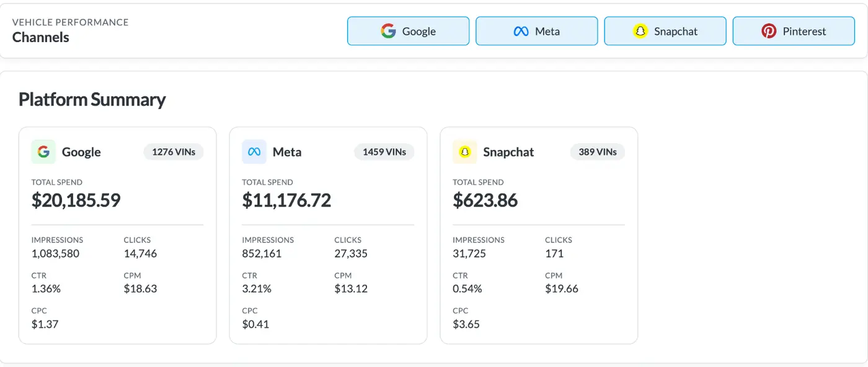Click the 1276 VINs badge

174,152
